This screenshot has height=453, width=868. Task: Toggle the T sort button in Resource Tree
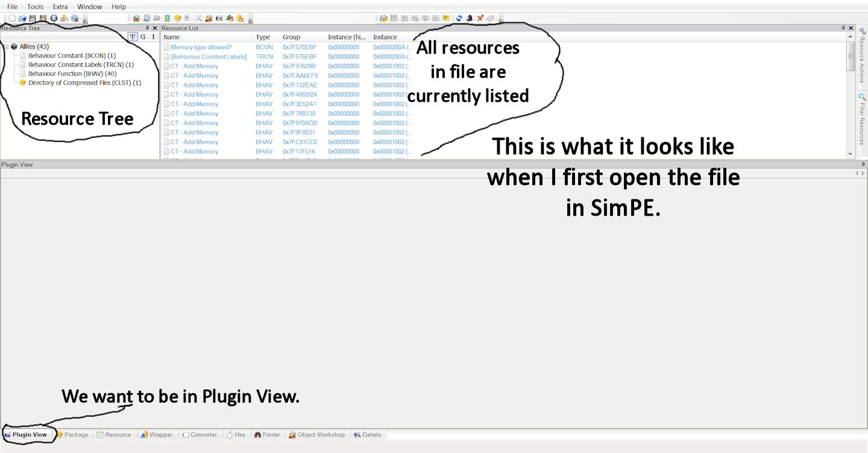point(132,36)
